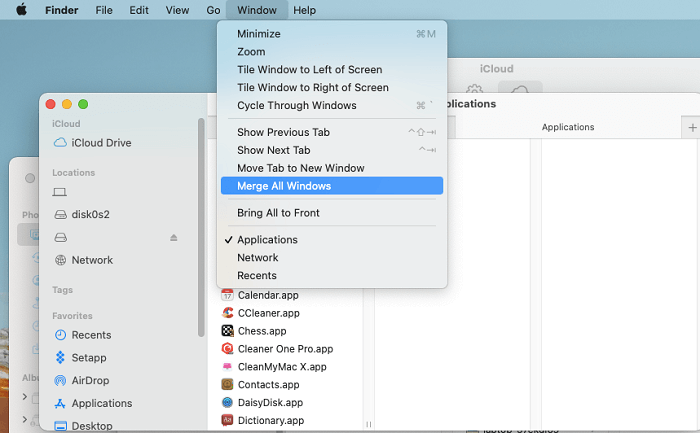The width and height of the screenshot is (700, 433).
Task: Add a new tab with plus button
Action: (692, 128)
